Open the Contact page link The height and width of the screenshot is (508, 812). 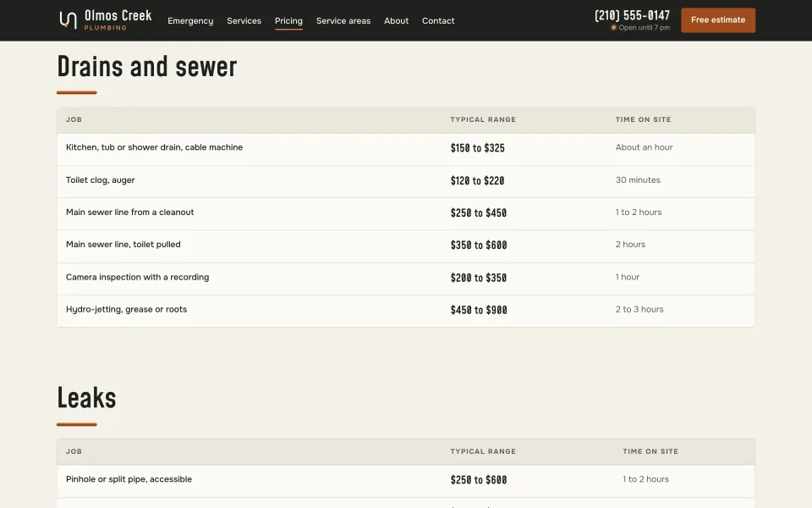(x=438, y=20)
